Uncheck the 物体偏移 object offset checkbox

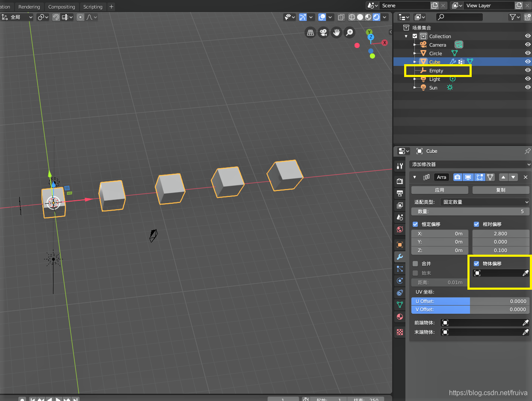476,264
